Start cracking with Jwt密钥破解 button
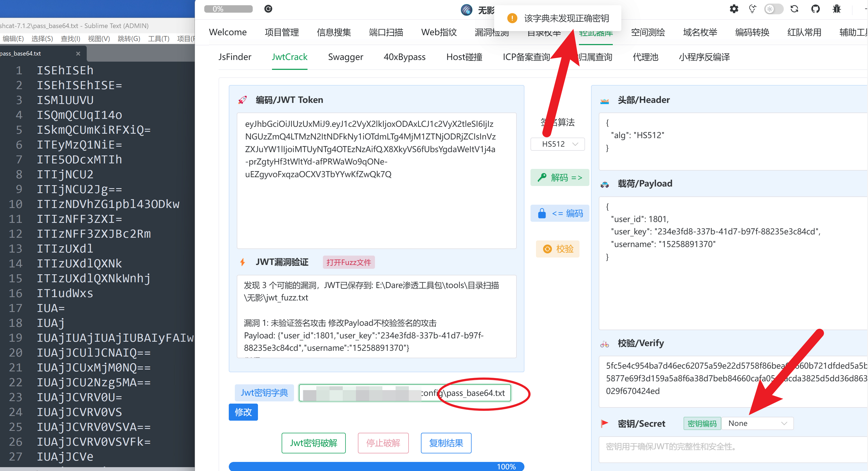The height and width of the screenshot is (471, 868). pos(313,443)
